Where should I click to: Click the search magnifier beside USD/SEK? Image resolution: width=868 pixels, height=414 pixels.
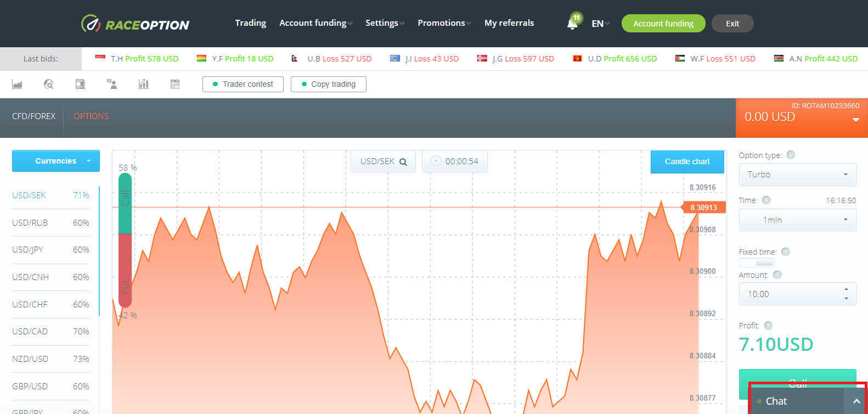(x=403, y=161)
